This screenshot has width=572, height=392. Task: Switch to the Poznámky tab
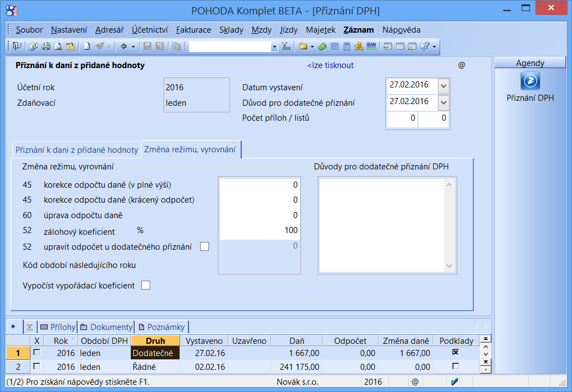[x=162, y=327]
